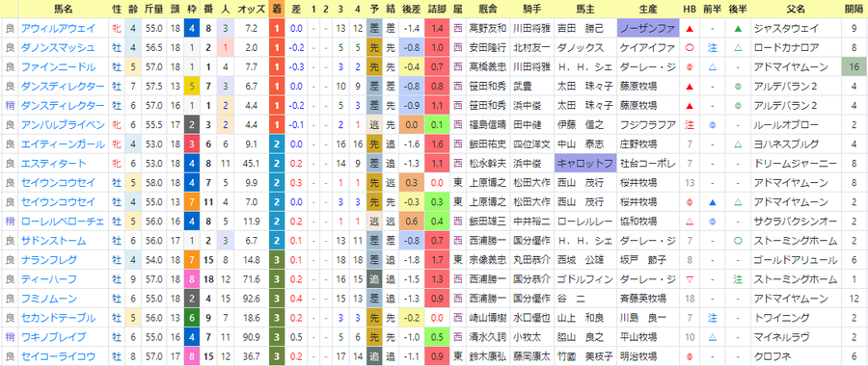Select the jockey name 北村友一
The width and height of the screenshot is (868, 366).
(x=531, y=47)
